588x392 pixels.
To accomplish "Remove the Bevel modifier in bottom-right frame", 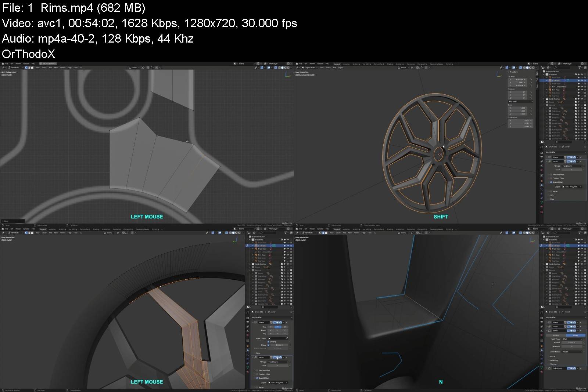I will tap(581, 331).
